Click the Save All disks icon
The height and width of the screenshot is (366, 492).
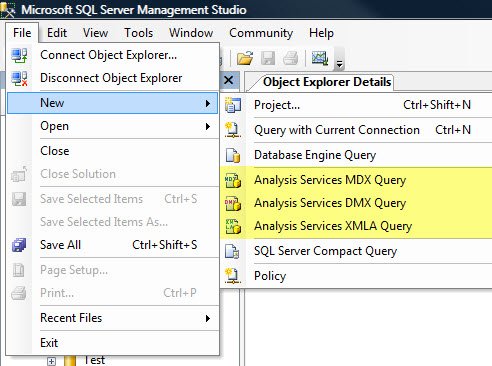[19, 245]
